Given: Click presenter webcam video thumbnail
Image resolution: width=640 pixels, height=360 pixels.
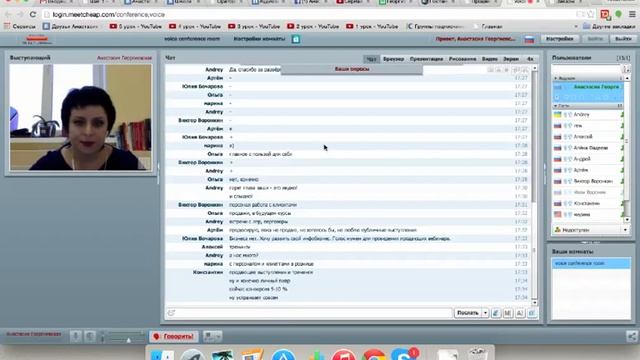Looking at the screenshot, I should [x=81, y=117].
